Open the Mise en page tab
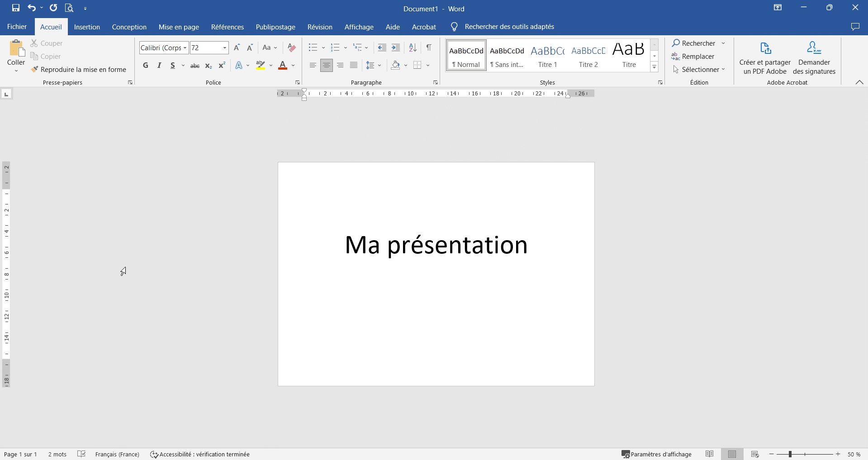868x460 pixels. [179, 27]
